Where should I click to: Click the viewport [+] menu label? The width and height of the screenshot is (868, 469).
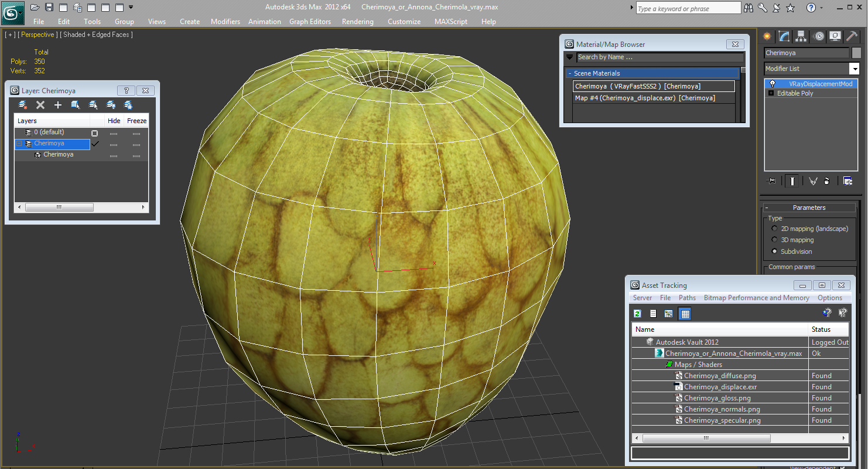pyautogui.click(x=10, y=35)
